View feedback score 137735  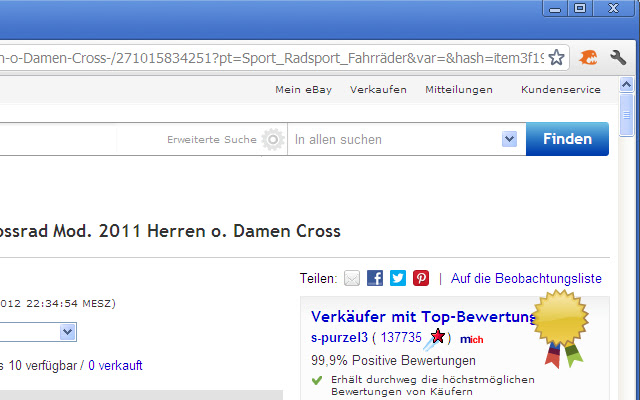(x=401, y=338)
